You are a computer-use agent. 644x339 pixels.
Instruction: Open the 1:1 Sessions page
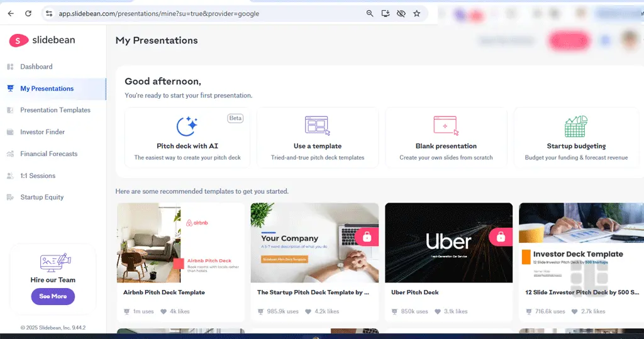(x=37, y=176)
